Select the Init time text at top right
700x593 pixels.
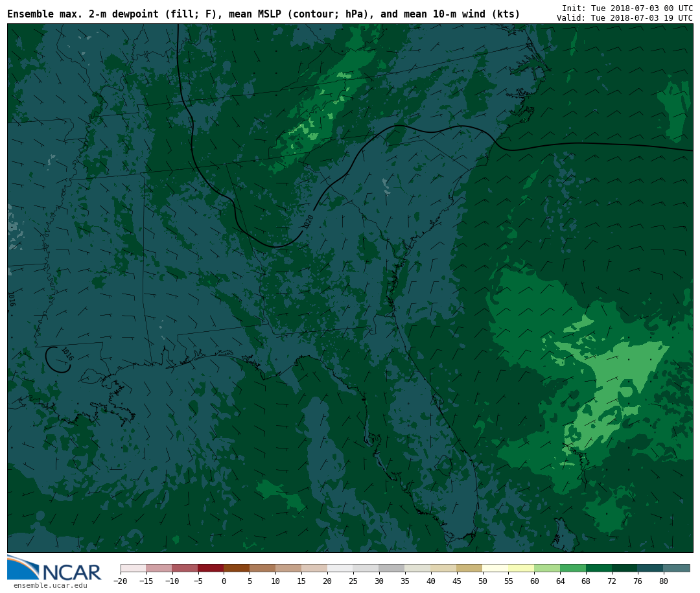coord(627,8)
